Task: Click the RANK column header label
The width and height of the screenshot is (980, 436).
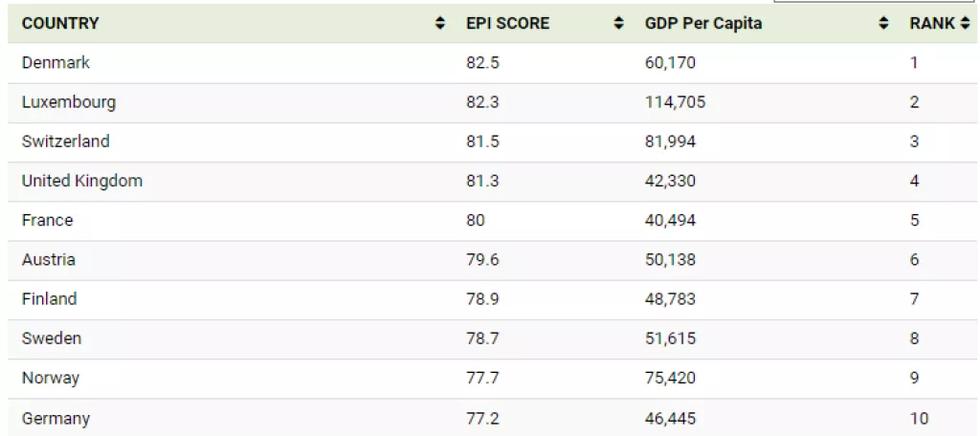Action: point(931,23)
